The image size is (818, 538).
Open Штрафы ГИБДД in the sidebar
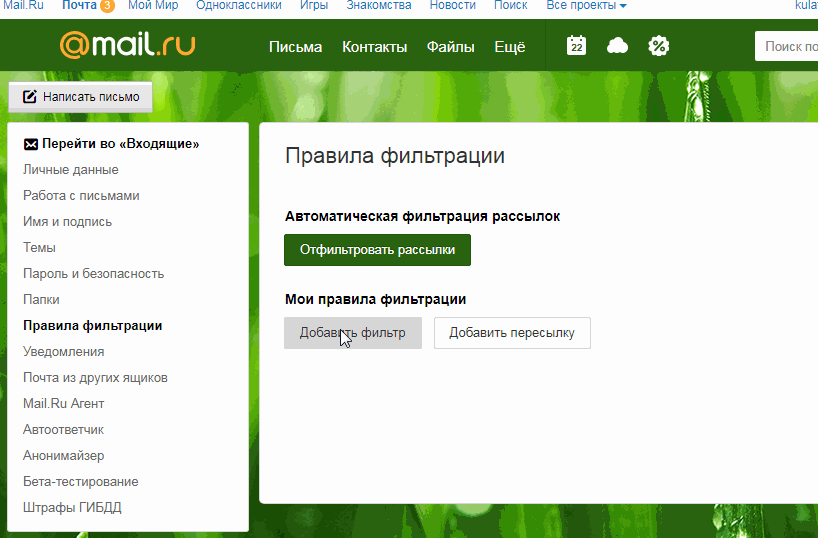[x=72, y=508]
